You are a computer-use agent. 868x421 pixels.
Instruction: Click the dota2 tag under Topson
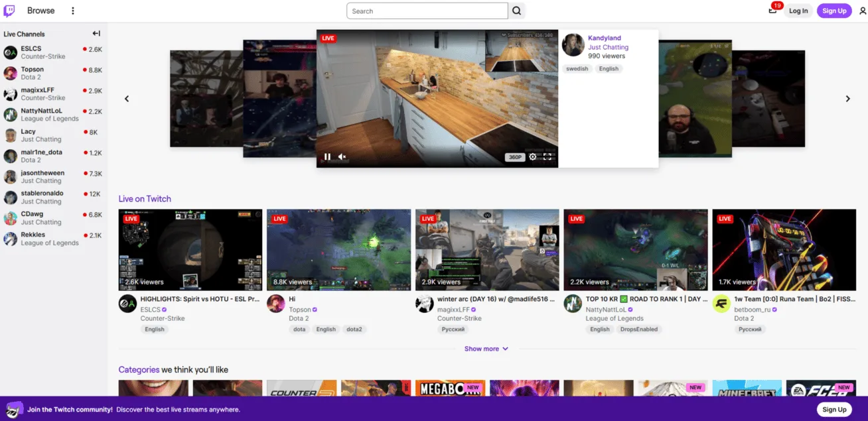point(355,330)
